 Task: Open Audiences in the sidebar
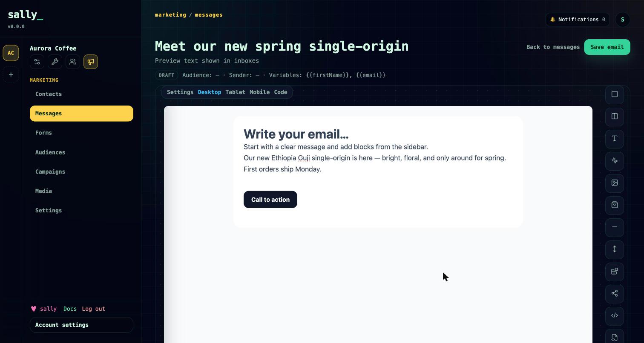81,152
